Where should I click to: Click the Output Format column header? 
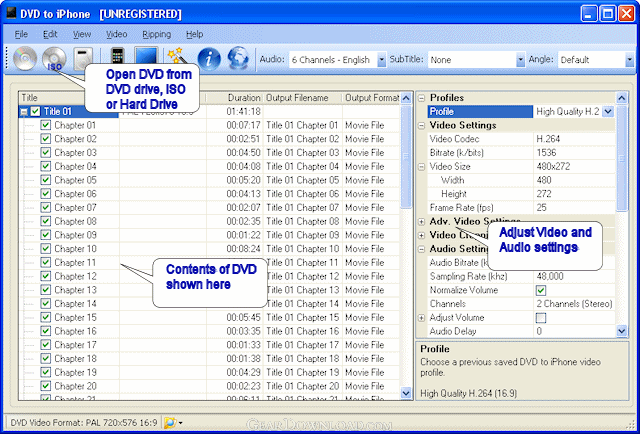pyautogui.click(x=371, y=98)
